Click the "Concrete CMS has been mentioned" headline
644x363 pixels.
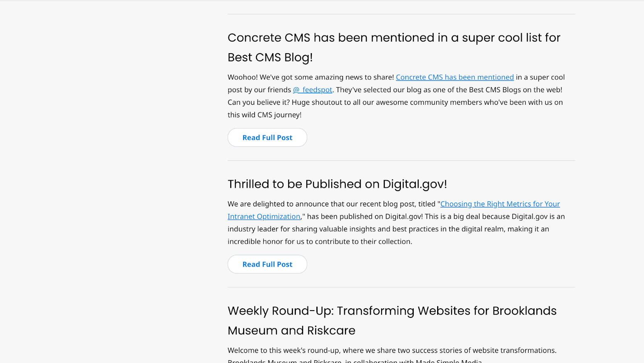394,38
